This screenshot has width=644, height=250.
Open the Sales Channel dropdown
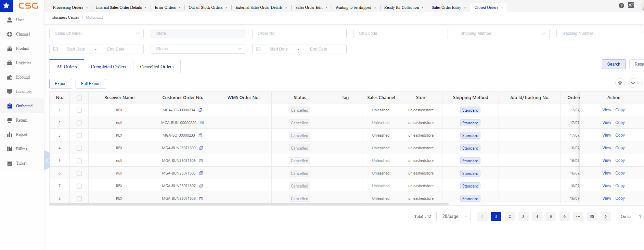click(96, 33)
